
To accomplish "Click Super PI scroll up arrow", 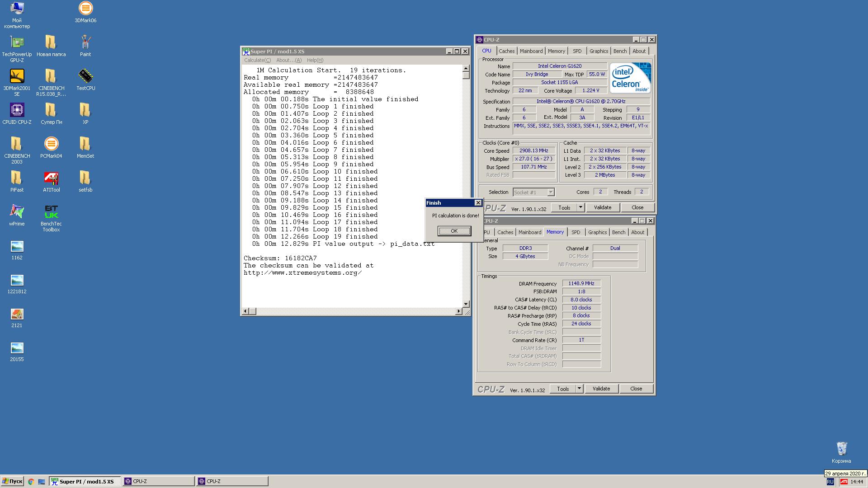I will coord(466,69).
